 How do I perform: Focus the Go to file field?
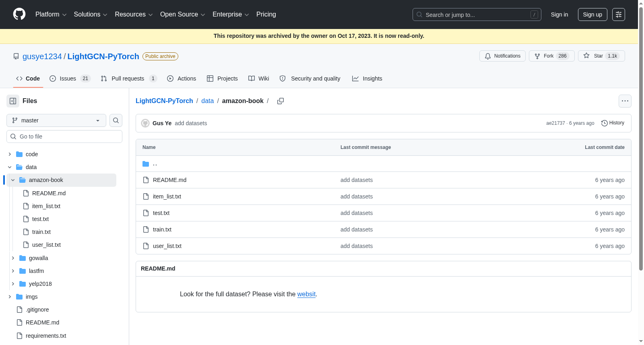64,136
